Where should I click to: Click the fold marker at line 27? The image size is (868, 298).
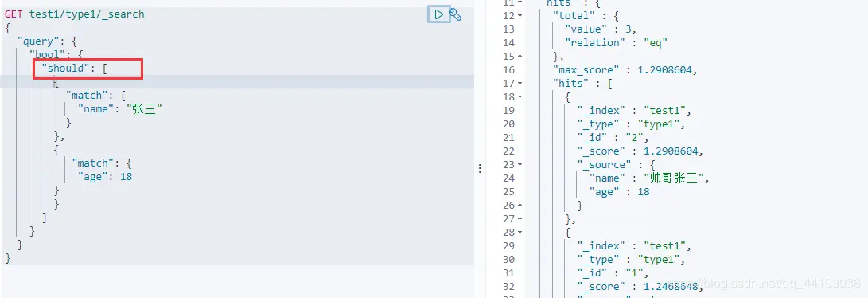520,219
